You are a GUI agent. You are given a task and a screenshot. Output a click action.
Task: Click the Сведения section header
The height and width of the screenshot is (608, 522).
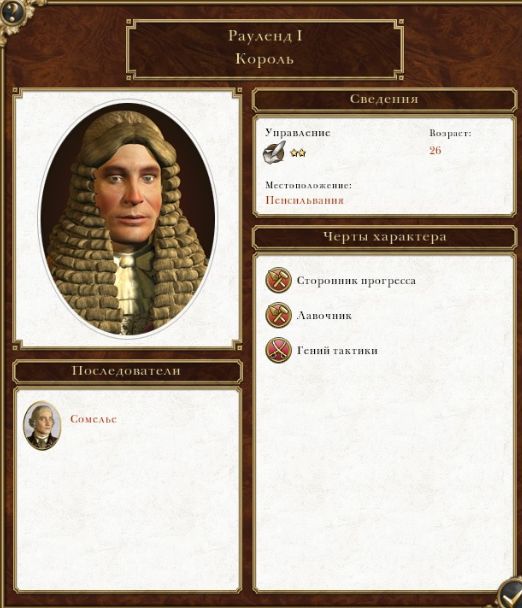384,100
